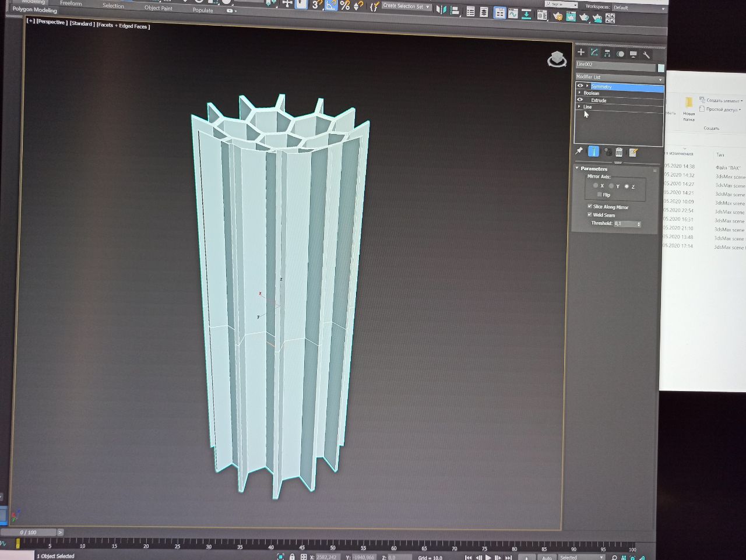Switch to the Selection ribbon tab
This screenshot has width=746, height=560.
113,5
